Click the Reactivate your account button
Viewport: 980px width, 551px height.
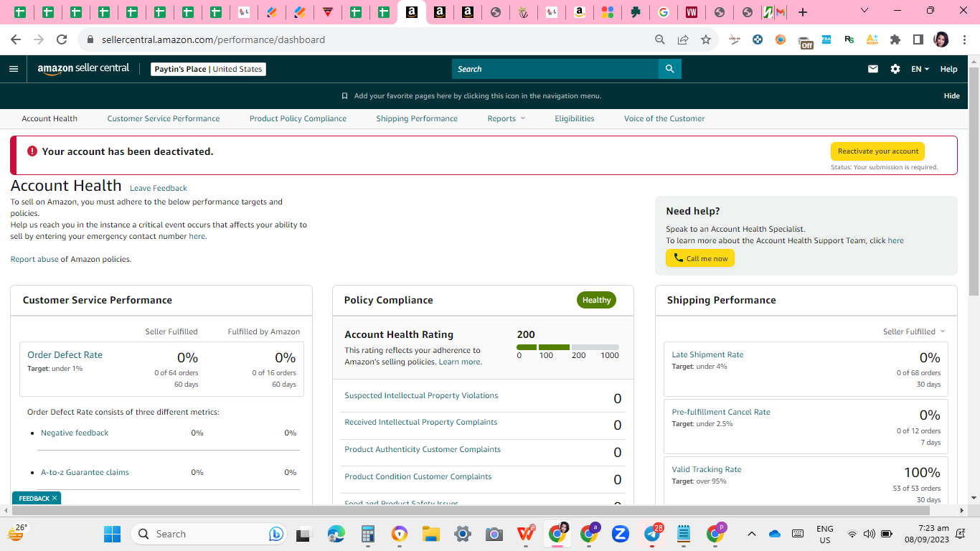pos(878,151)
